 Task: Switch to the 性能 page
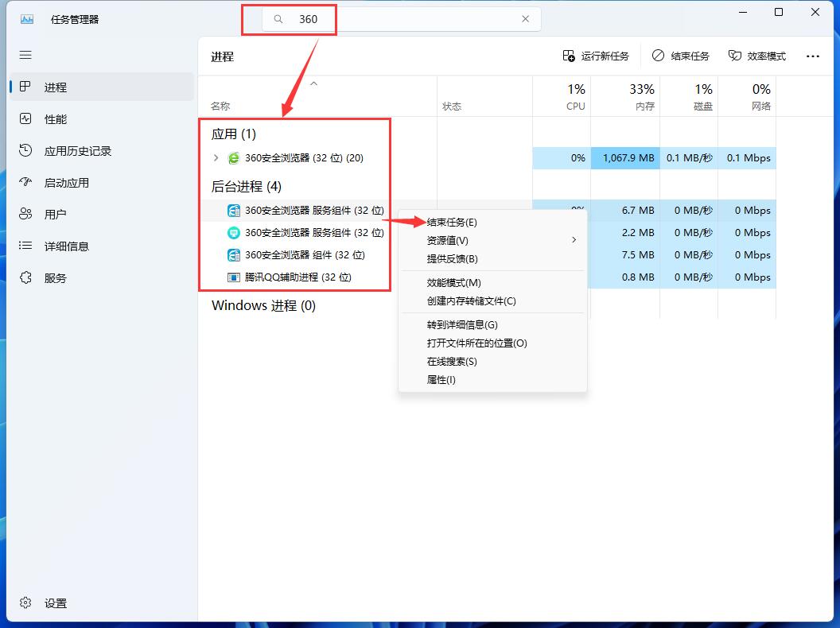click(x=102, y=119)
